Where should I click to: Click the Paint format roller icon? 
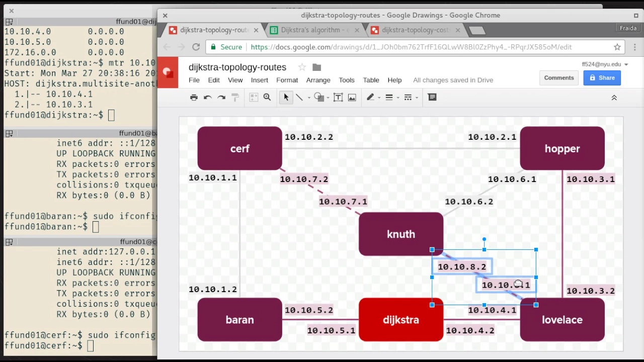pos(235,98)
